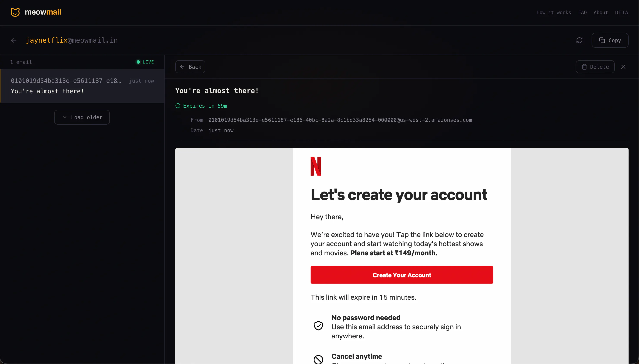This screenshot has height=364, width=639.
Task: Click 'This link will expire in 15 minutes.' text
Action: [363, 297]
